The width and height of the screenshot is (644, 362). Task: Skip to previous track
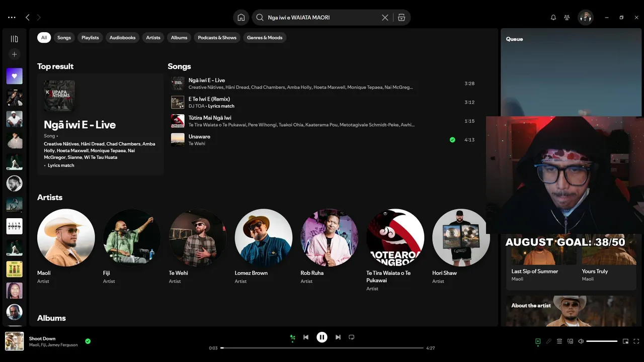(x=306, y=337)
